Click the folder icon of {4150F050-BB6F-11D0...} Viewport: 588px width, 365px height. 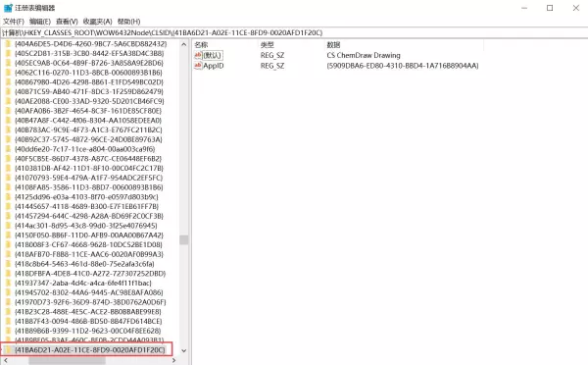point(8,235)
